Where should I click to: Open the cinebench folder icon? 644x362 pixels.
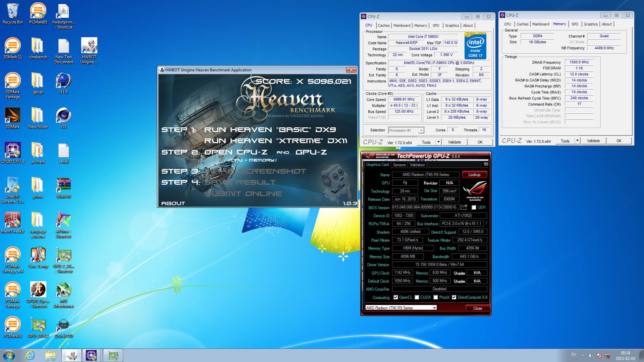[x=38, y=48]
